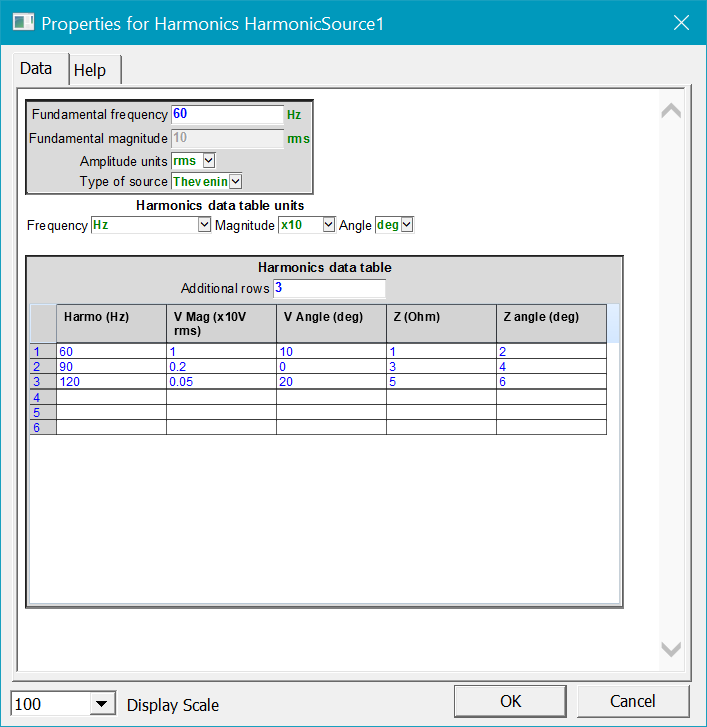Select row header 5 in harmonics table
The image size is (707, 727).
click(43, 412)
